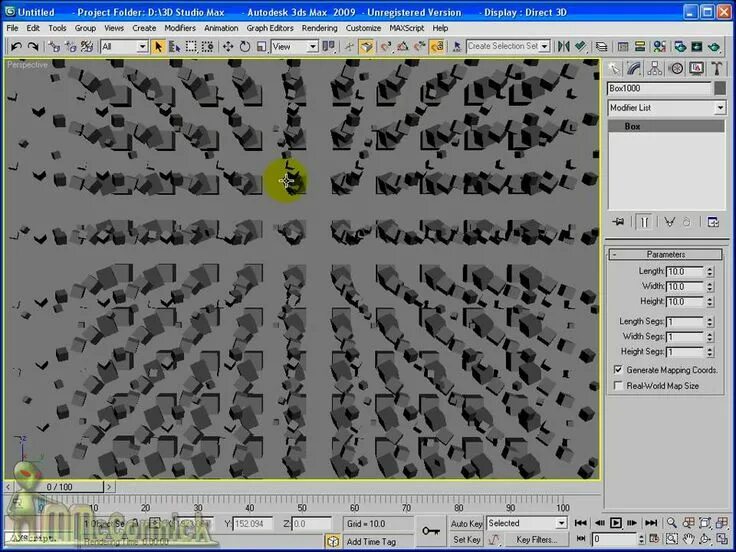Open Configure Modifier Sets icon
This screenshot has height=552, width=736.
coord(713,222)
